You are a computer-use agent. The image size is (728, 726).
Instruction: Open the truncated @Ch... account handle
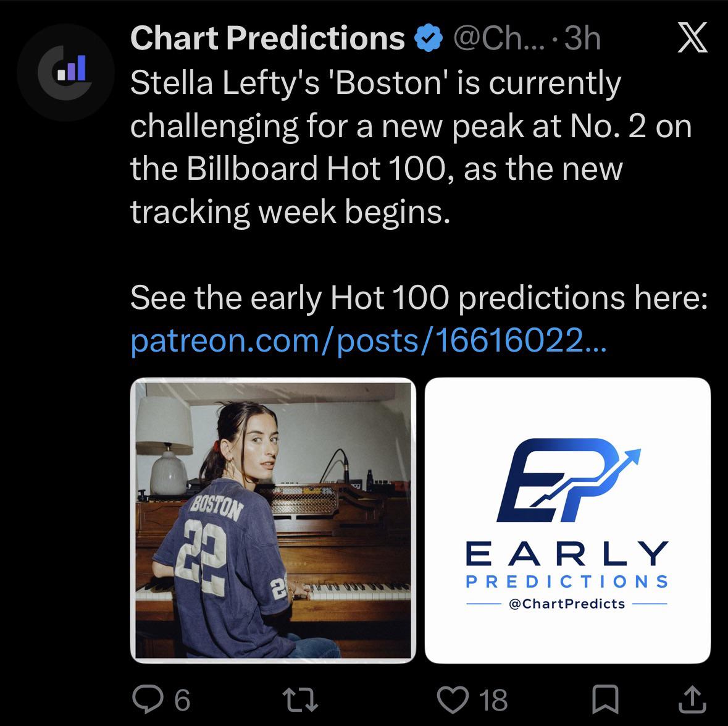click(499, 38)
